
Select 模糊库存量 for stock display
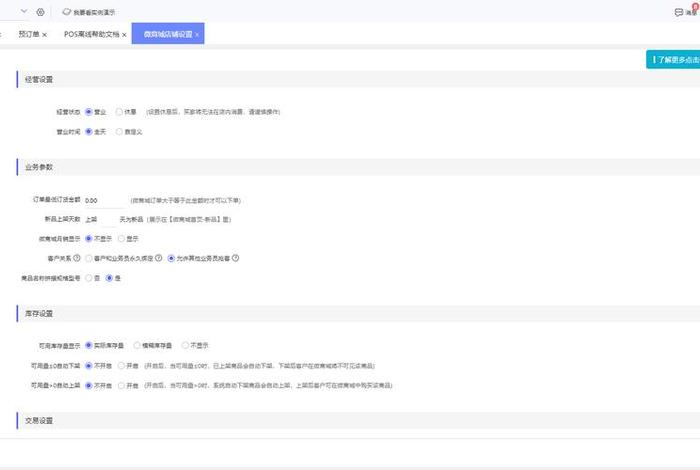point(136,345)
